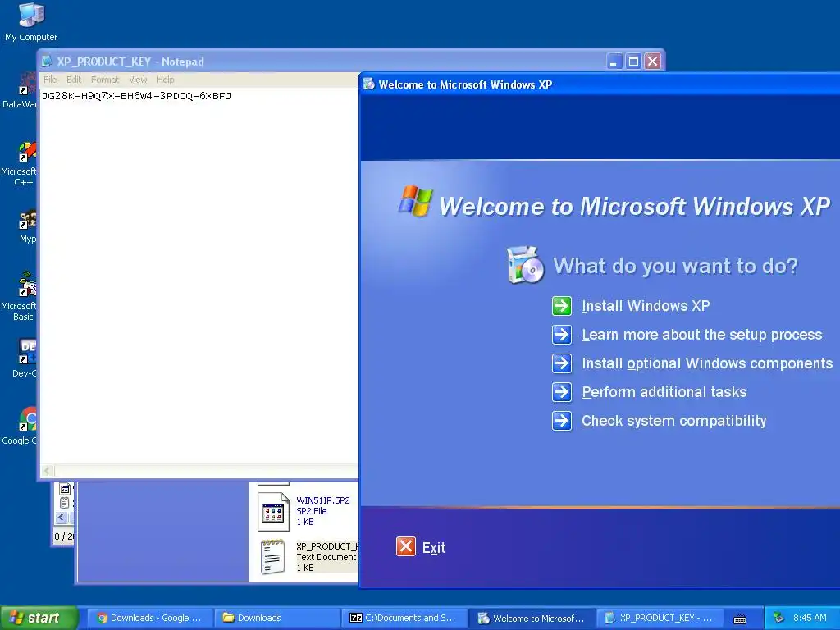Select Perform additional tasks link
The image size is (840, 630).
(x=664, y=392)
